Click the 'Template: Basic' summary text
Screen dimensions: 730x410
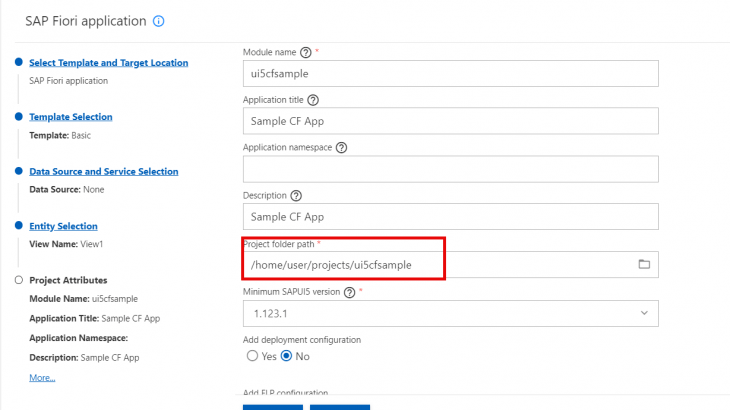60,135
